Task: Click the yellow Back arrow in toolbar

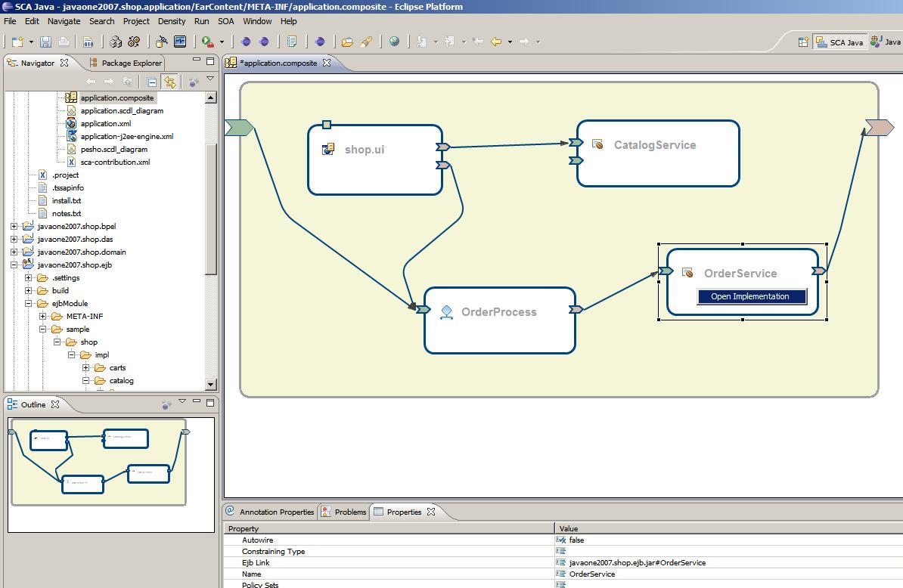Action: click(x=496, y=42)
